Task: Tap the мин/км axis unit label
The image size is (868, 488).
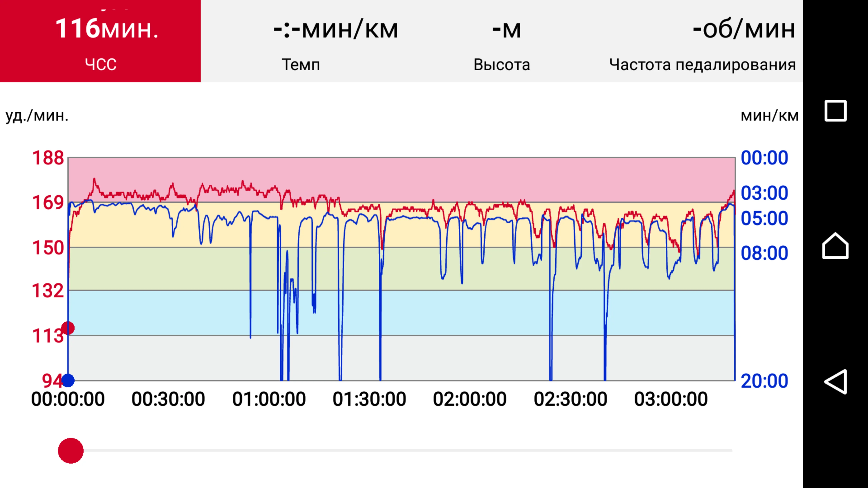Action: pyautogui.click(x=769, y=115)
